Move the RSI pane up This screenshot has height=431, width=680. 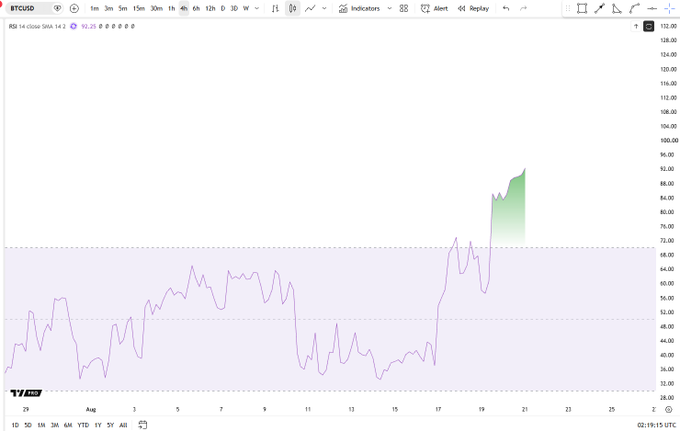pos(636,26)
